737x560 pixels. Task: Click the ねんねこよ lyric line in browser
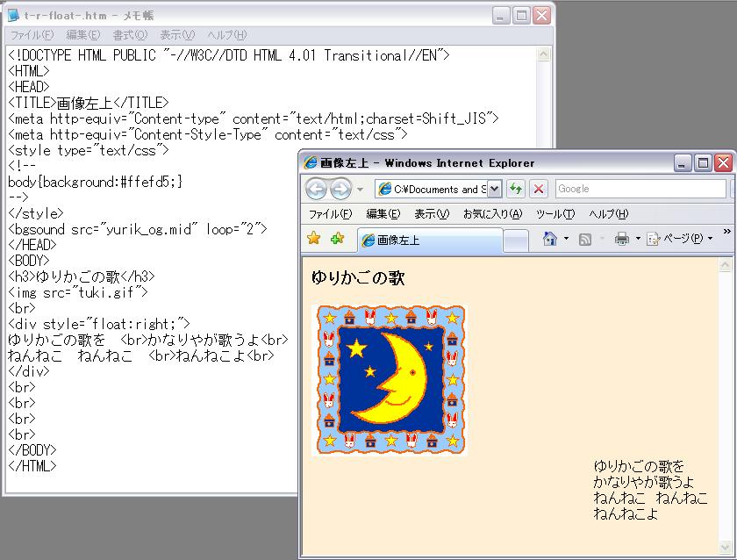point(625,513)
